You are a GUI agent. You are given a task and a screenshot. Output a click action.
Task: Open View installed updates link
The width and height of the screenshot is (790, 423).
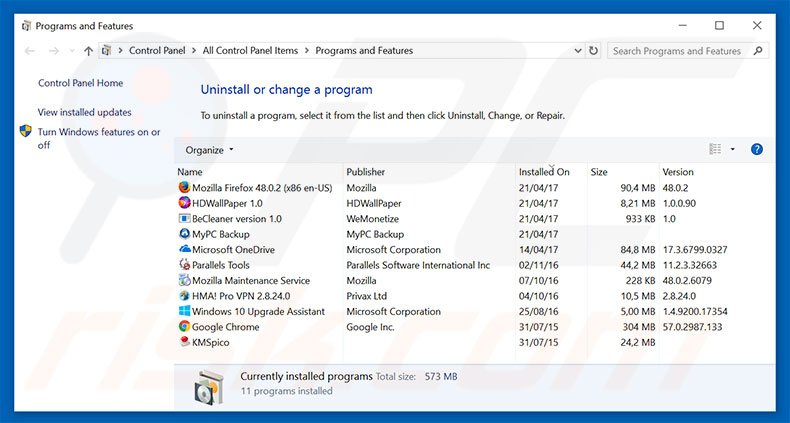(85, 112)
